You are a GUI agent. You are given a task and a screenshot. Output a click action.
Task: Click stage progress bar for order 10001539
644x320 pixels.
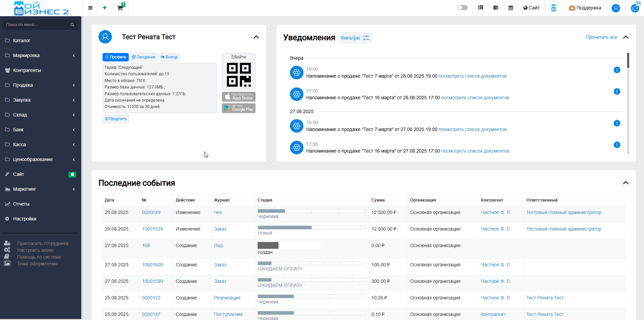tap(311, 228)
